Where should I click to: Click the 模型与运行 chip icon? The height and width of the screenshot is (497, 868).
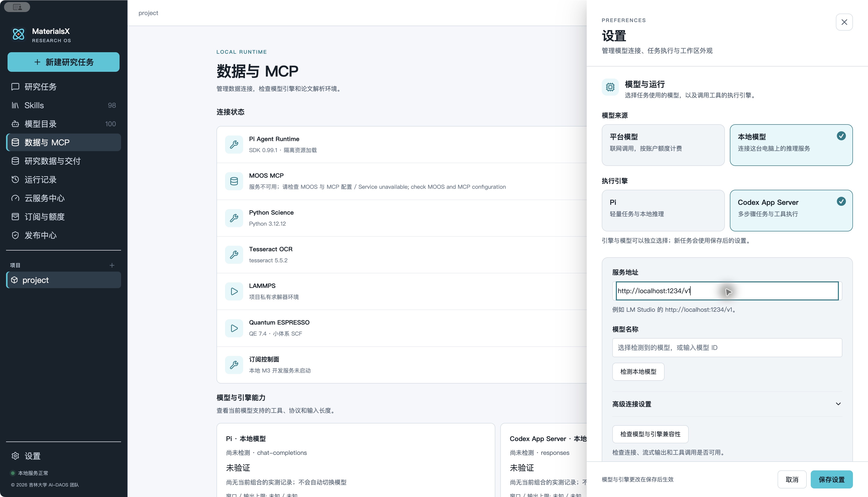click(610, 87)
